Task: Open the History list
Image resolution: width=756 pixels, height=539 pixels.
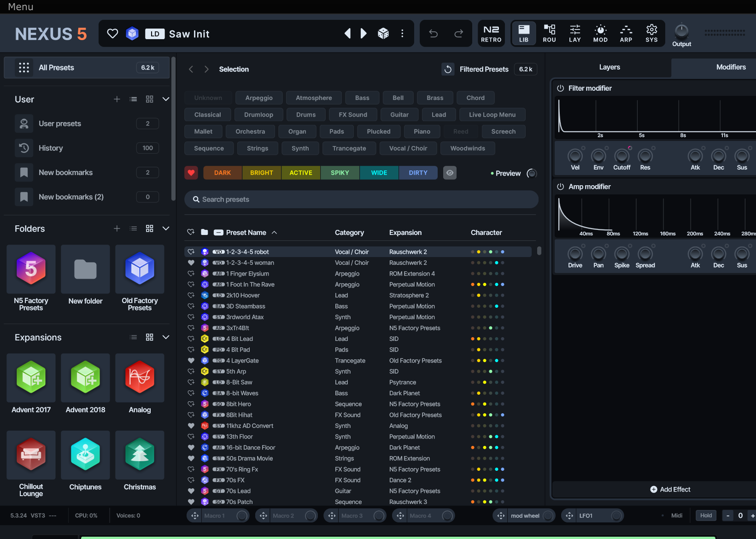Action: [x=87, y=148]
